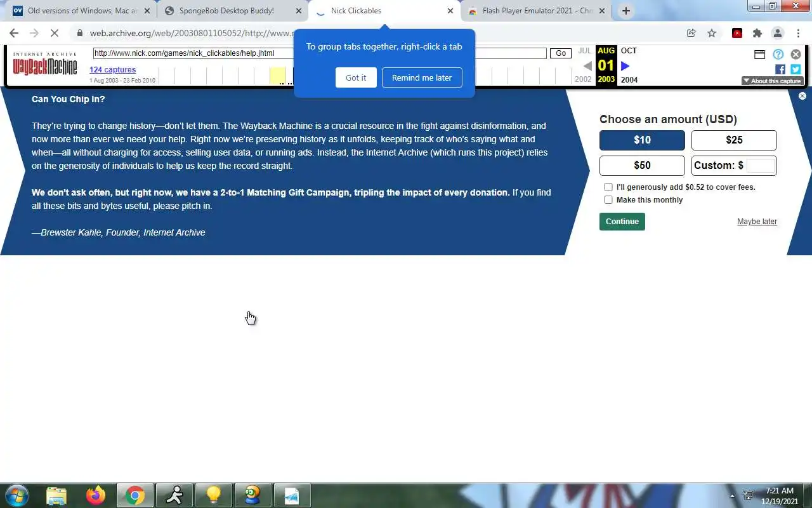Open the red extension icon in toolbar
The height and width of the screenshot is (508, 812).
737,33
